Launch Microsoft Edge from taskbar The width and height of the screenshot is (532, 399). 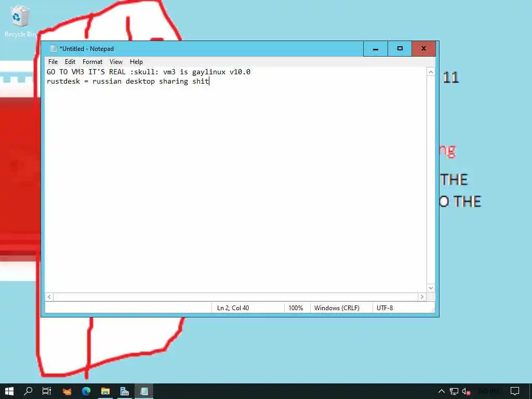click(86, 391)
